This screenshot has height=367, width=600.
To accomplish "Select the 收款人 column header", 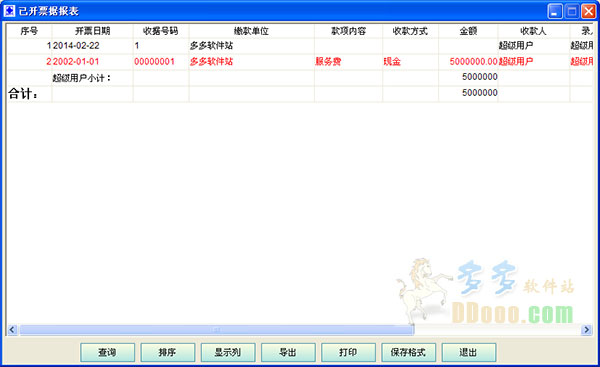I will click(534, 31).
